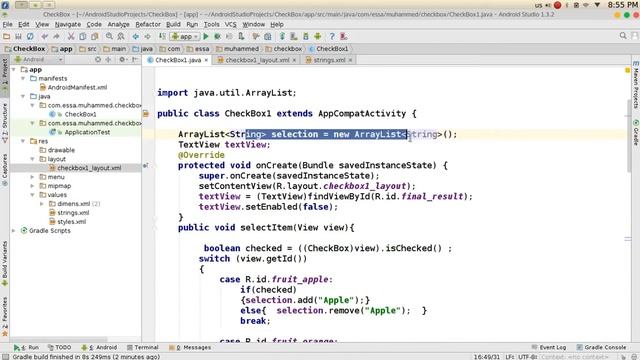Click the Synchronize toolbar icon
Image resolution: width=640 pixels, height=360 pixels.
[30, 36]
